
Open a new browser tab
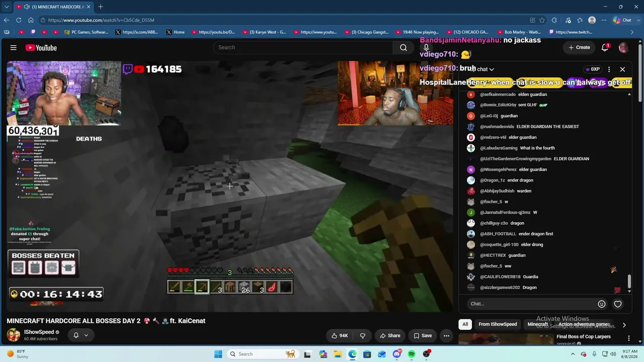(x=101, y=7)
